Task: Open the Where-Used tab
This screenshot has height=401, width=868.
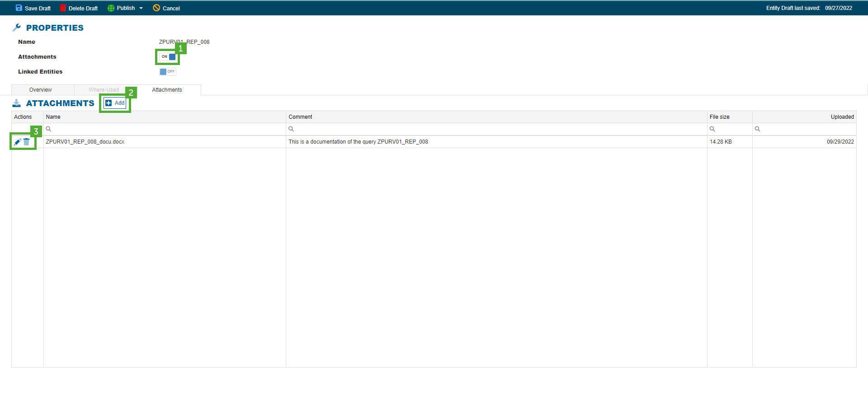Action: pyautogui.click(x=104, y=90)
